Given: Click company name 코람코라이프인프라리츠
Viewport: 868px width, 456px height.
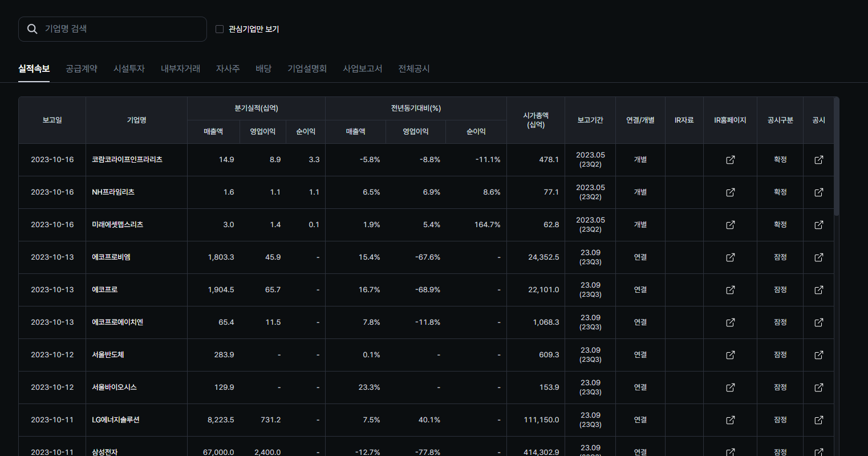Looking at the screenshot, I should [x=127, y=160].
